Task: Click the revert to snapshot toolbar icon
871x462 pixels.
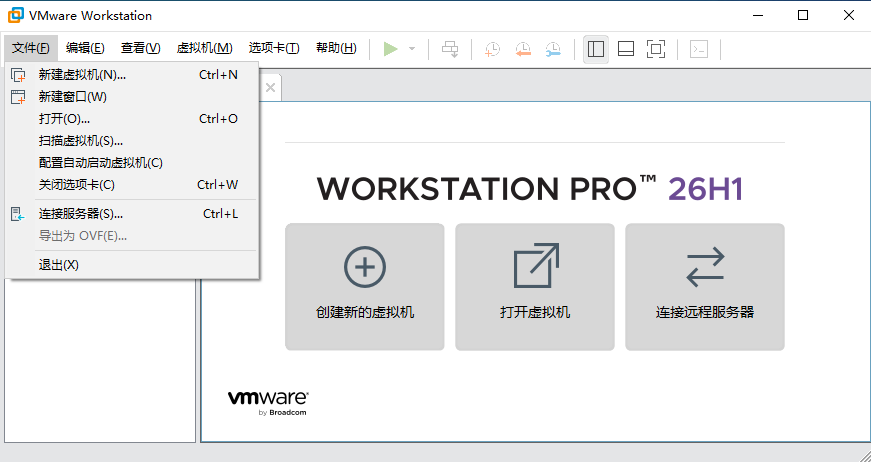Action: (523, 49)
